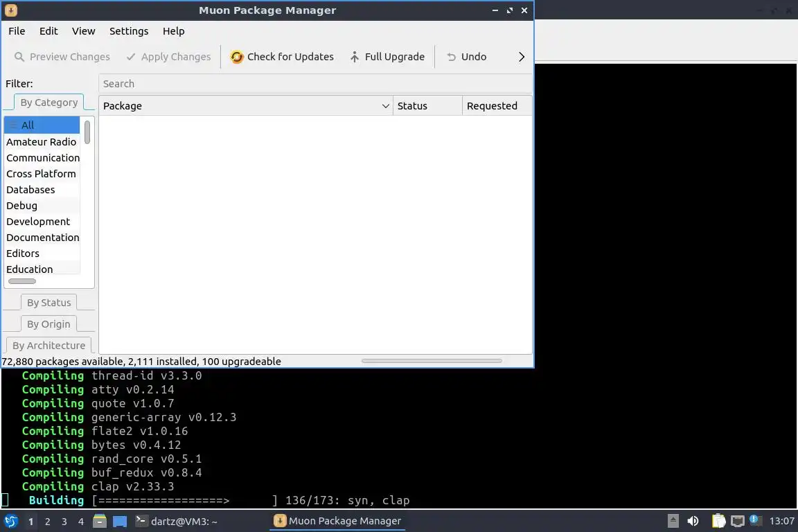Open the Edit menu

click(49, 31)
